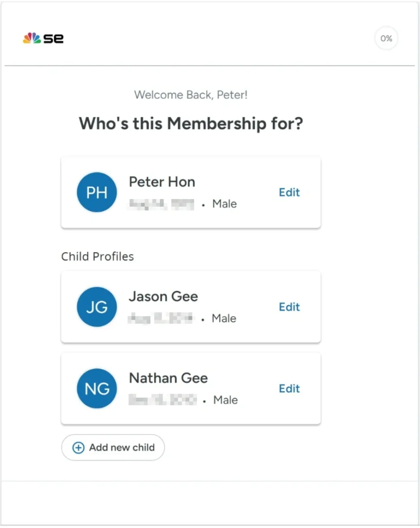Click Jason Gee's blurred birth date
This screenshot has width=420, height=528.
pyautogui.click(x=160, y=319)
